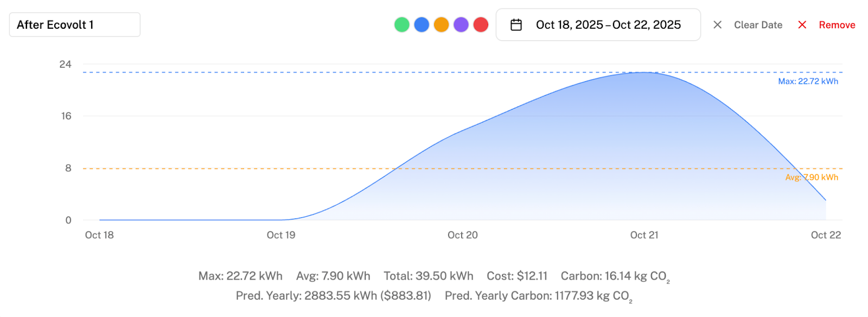Viewport: 868px width, 317px height.
Task: Click the Avg: 7.90 kWh line label
Action: click(812, 177)
